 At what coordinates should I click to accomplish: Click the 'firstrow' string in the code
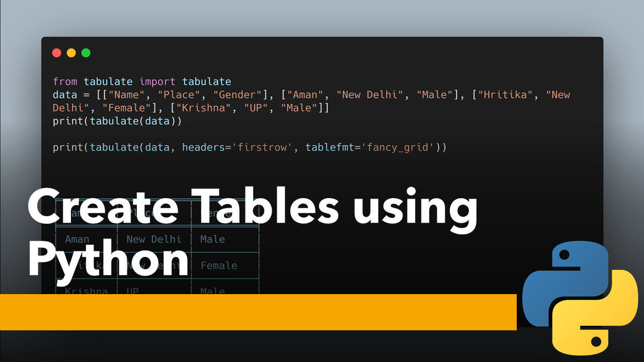262,147
